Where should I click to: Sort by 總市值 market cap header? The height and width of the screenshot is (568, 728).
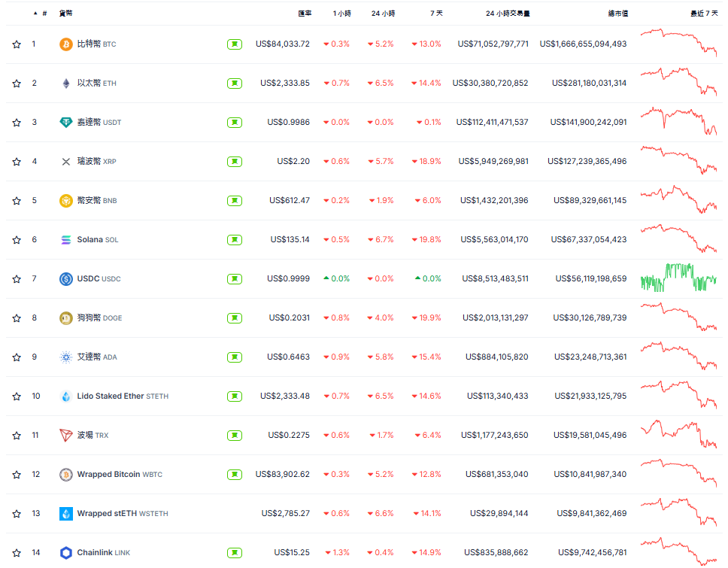pyautogui.click(x=618, y=14)
